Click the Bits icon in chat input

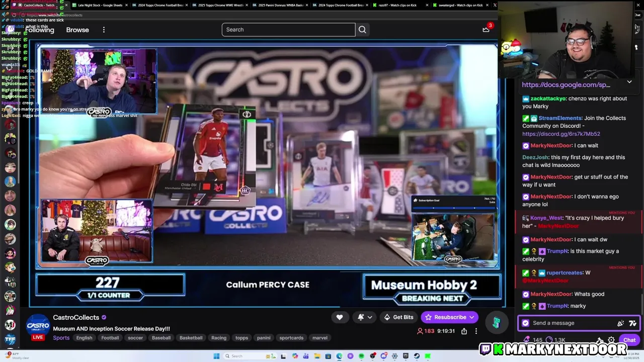pos(621,323)
